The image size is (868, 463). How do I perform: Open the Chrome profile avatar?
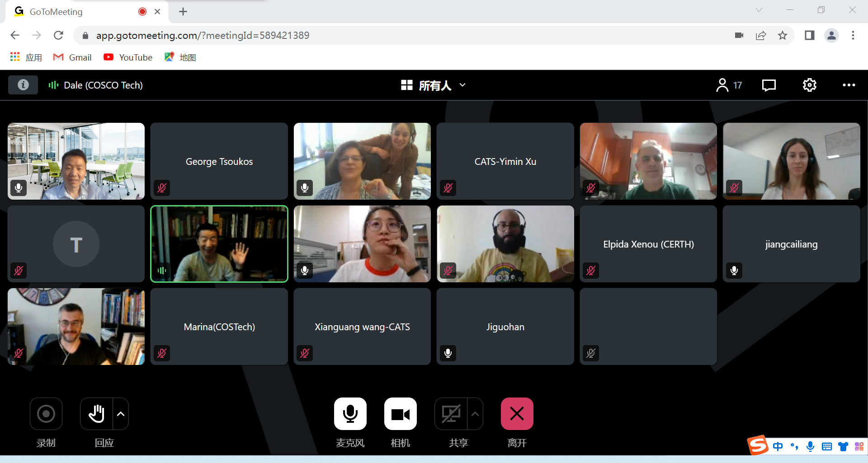[x=831, y=35]
